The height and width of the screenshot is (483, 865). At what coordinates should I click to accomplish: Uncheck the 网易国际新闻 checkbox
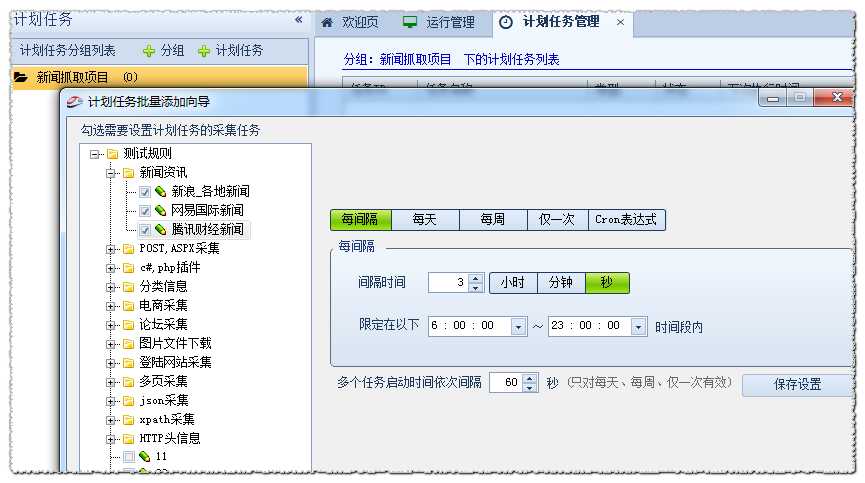coord(145,211)
